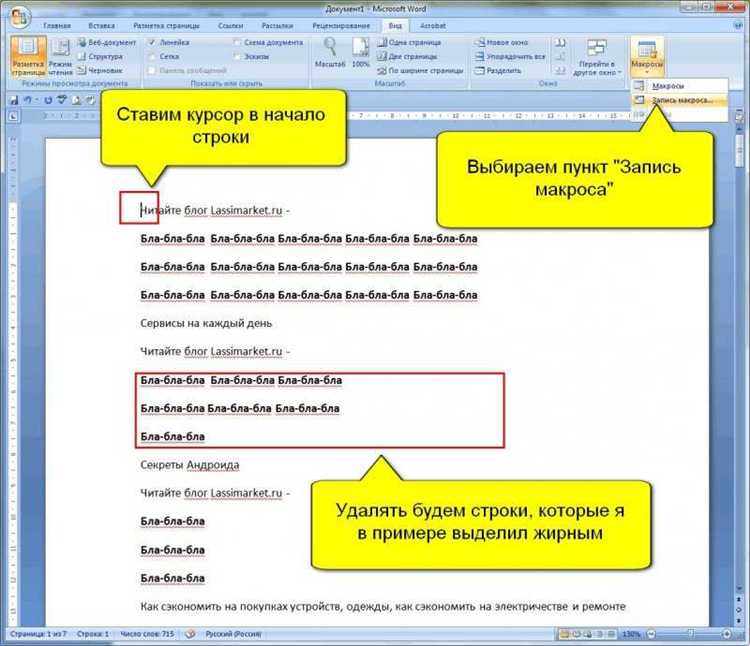Viewport: 750px width, 646px height.
Task: Click the spelling check status icon
Action: coord(190,634)
